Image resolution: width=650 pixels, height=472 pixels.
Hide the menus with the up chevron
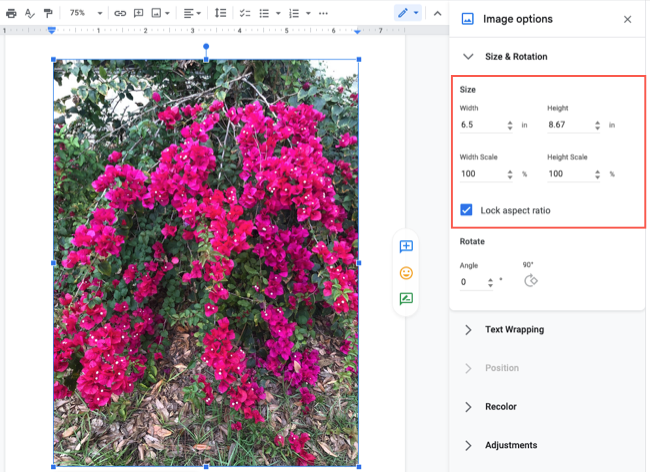click(x=437, y=13)
